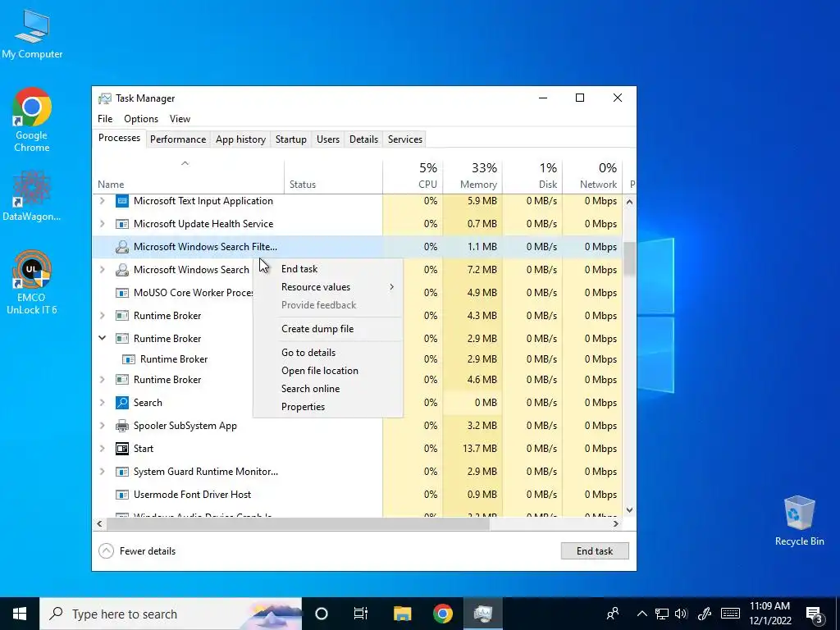840x630 pixels.
Task: Click the Windows Start button
Action: coord(20,614)
